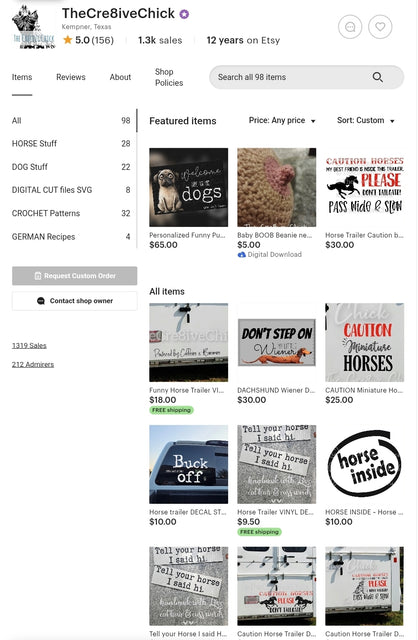Click the search magnifier icon
418x640 pixels.
point(378,77)
